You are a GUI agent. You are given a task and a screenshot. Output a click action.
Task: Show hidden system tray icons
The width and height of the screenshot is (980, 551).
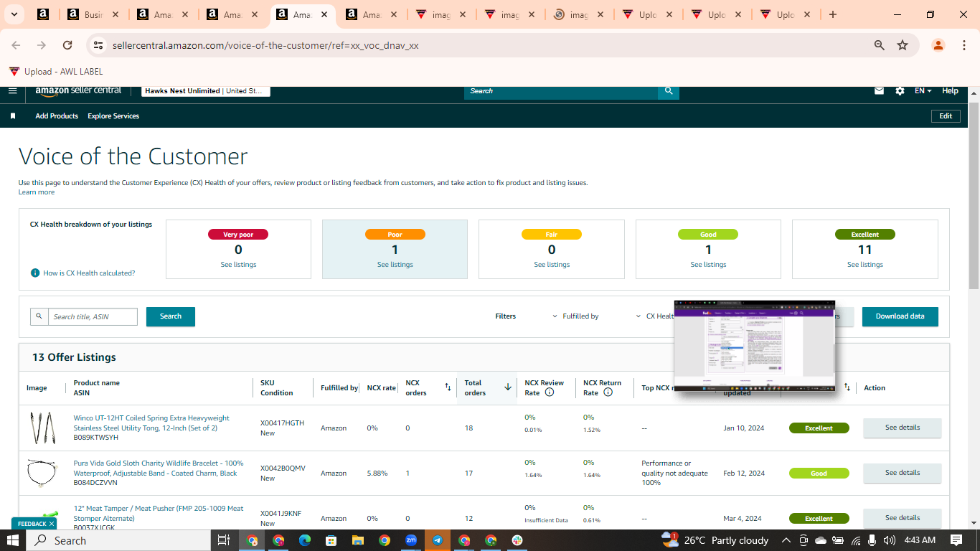click(786, 540)
